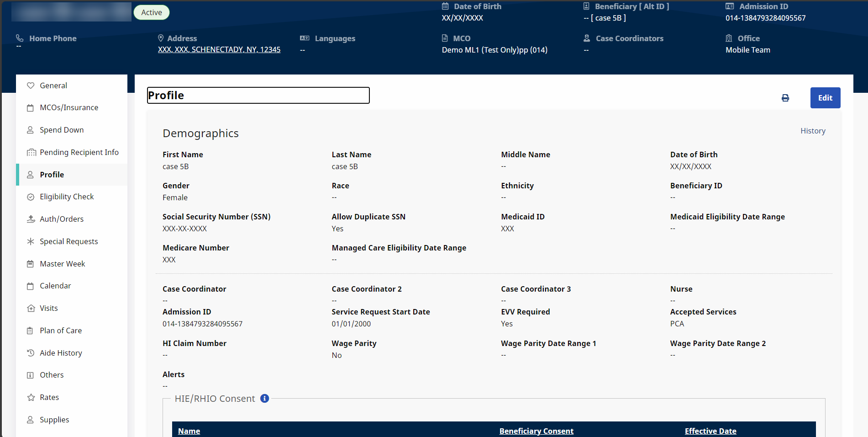Click the tray icon beside Auth/Orders
Image resolution: width=868 pixels, height=437 pixels.
point(31,219)
